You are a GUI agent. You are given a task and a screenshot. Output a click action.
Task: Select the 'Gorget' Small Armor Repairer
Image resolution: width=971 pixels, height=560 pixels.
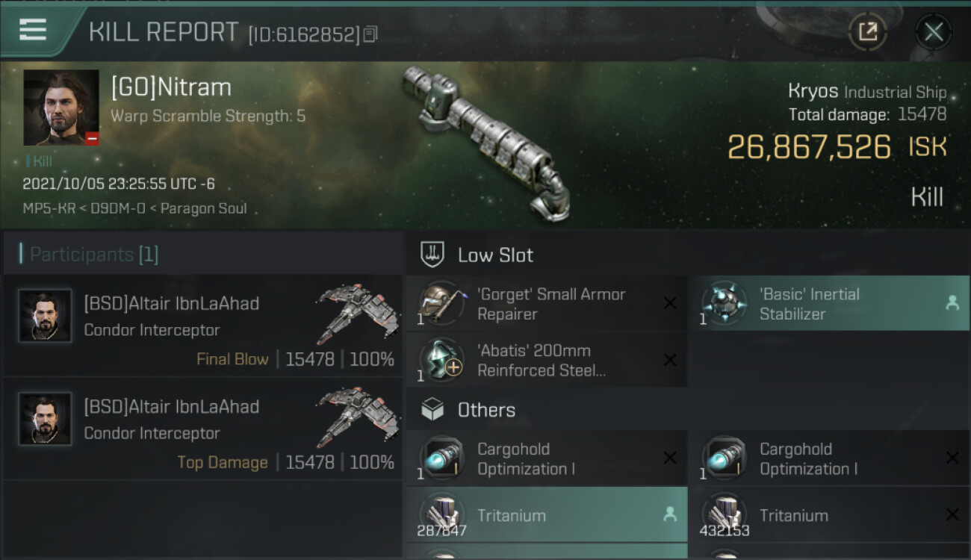click(x=547, y=303)
